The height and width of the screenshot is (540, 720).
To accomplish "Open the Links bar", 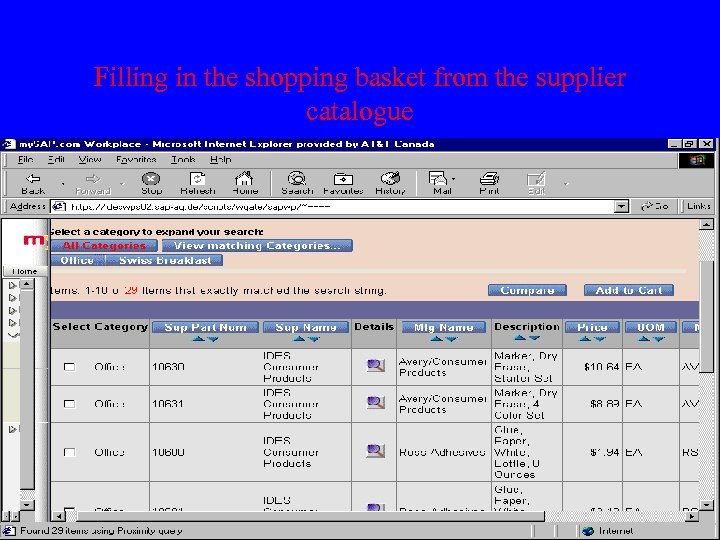I will coord(698,206).
